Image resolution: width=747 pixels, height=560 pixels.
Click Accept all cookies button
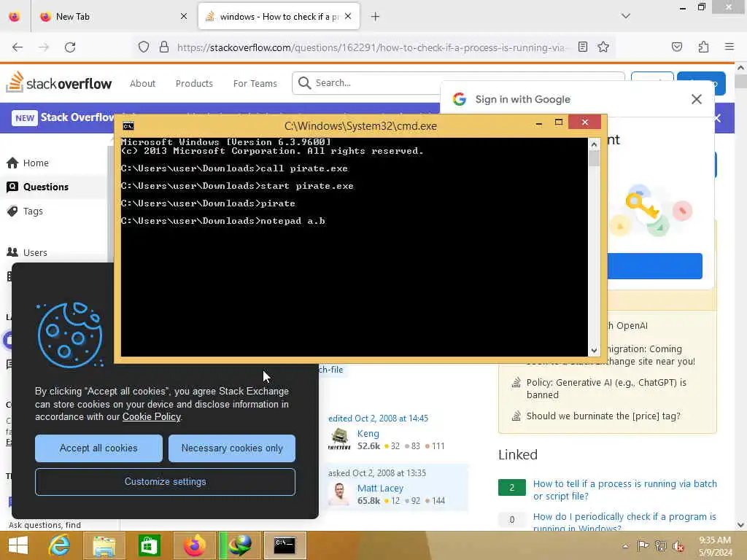coord(98,448)
